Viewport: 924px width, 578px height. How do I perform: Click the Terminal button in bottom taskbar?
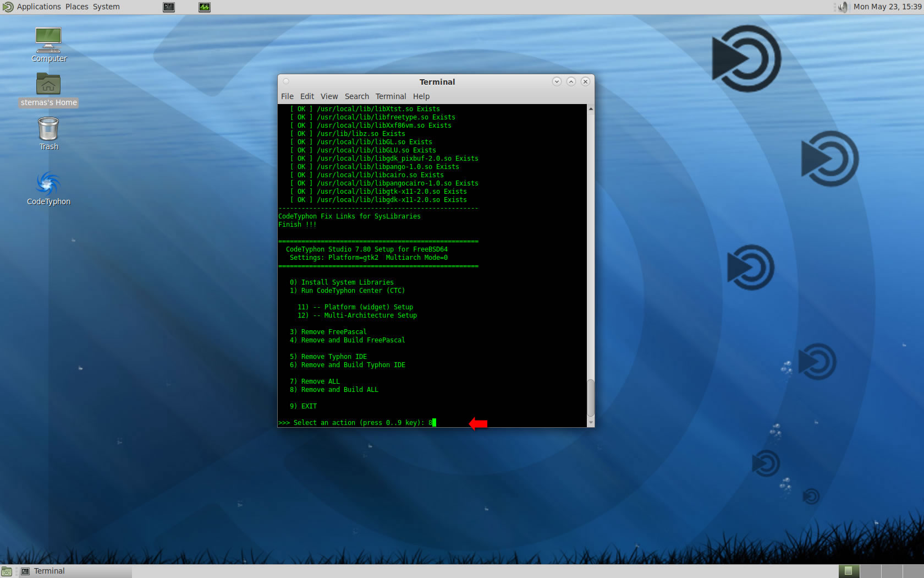pyautogui.click(x=74, y=571)
